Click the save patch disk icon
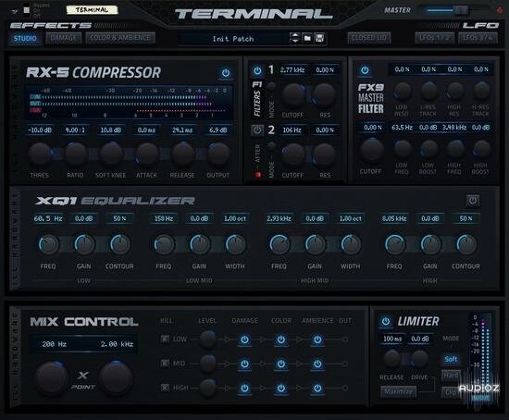 click(x=319, y=38)
